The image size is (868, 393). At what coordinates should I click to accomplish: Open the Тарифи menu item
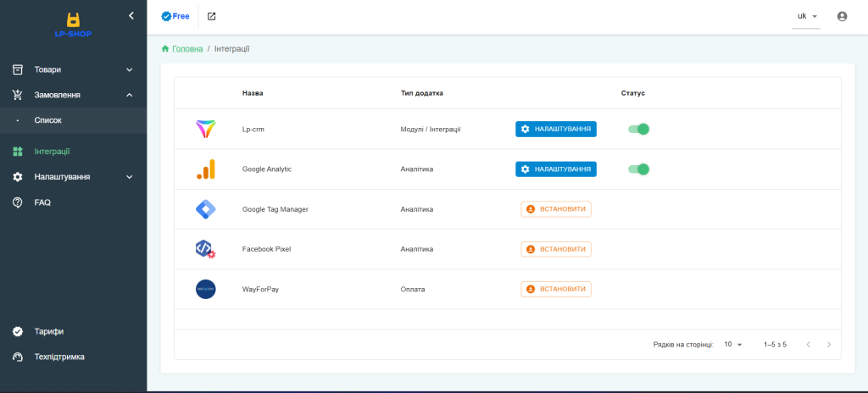pyautogui.click(x=48, y=331)
